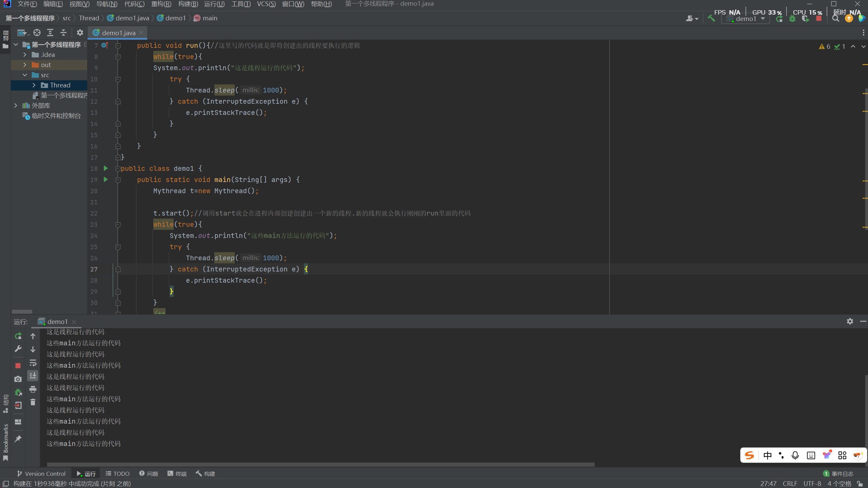
Task: Clear console output with trash icon
Action: pyautogui.click(x=33, y=402)
